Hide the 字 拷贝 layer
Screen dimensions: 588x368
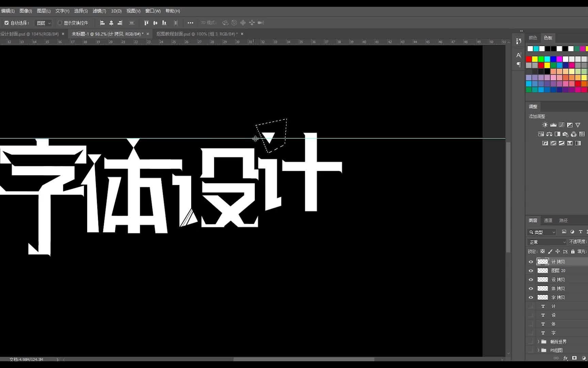click(x=531, y=297)
